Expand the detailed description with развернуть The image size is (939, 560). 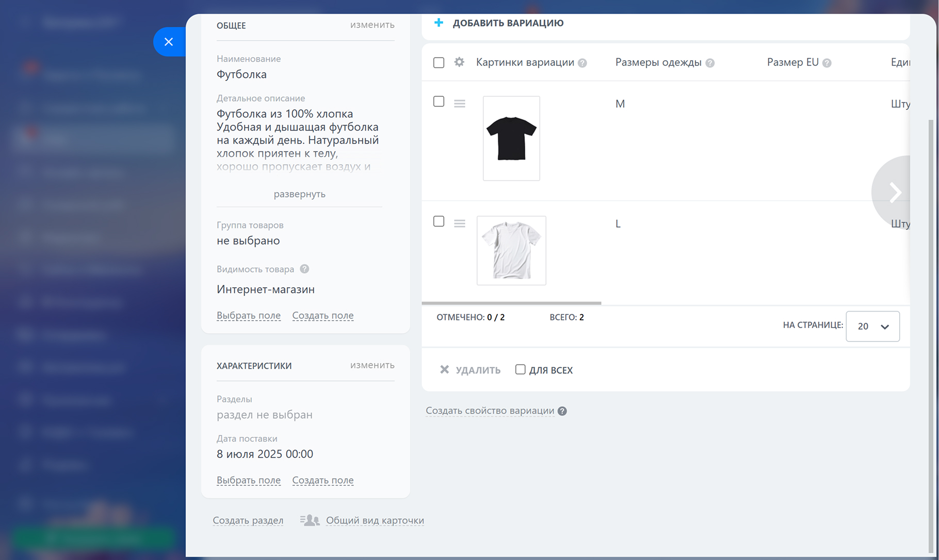299,194
